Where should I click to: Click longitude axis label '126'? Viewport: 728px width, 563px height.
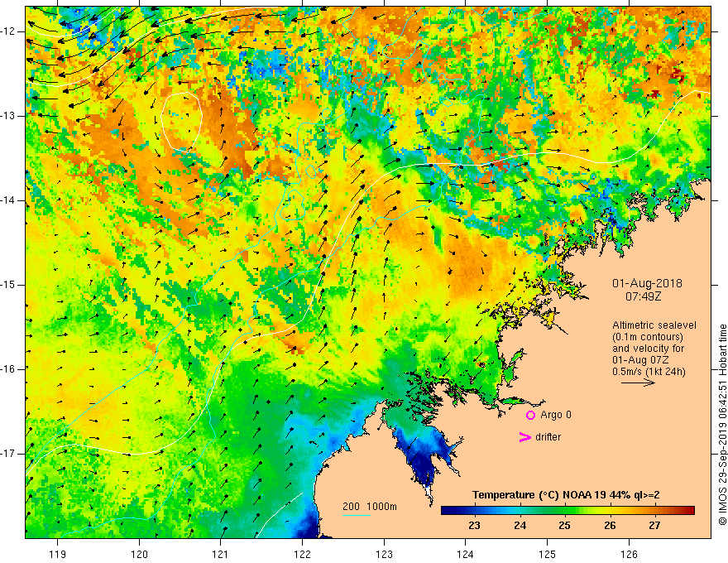click(629, 554)
